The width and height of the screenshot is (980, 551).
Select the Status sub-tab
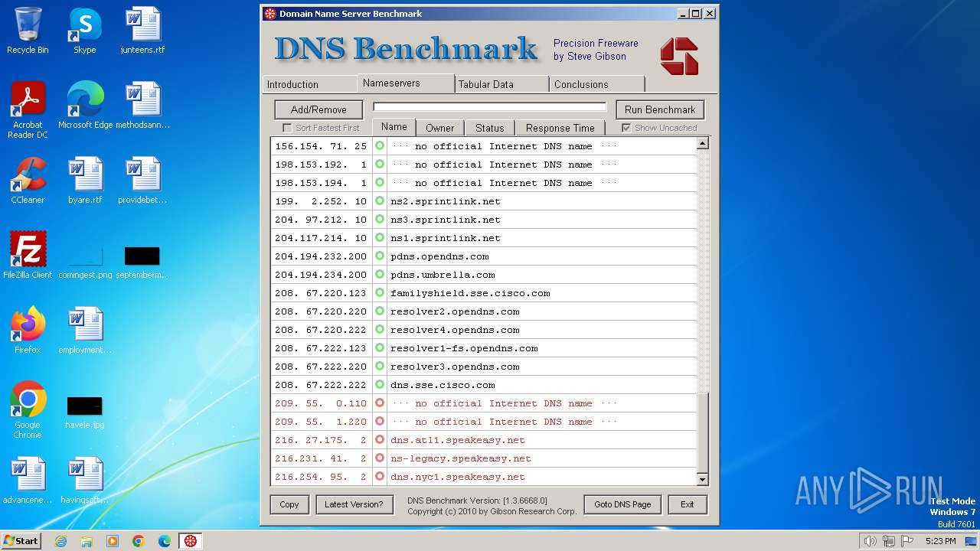point(489,128)
